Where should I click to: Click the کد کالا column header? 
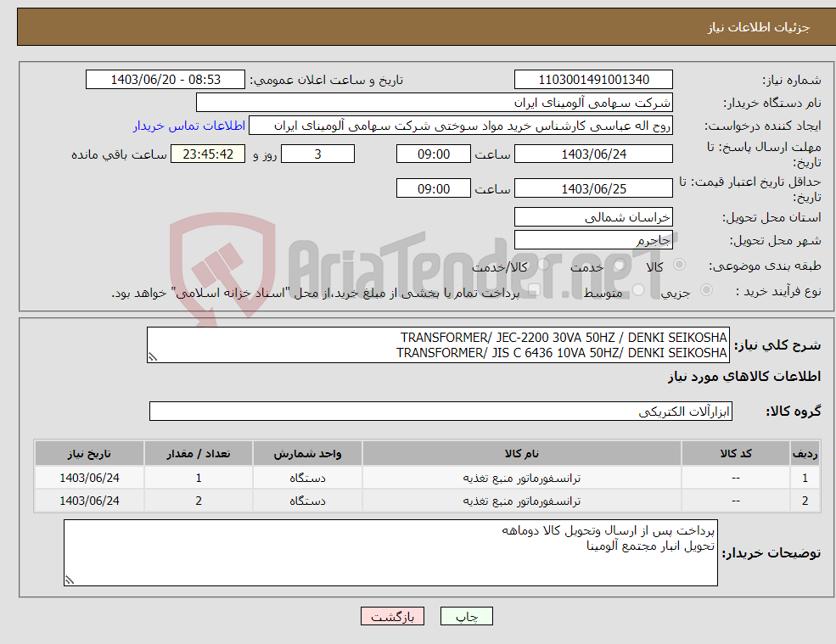[736, 454]
